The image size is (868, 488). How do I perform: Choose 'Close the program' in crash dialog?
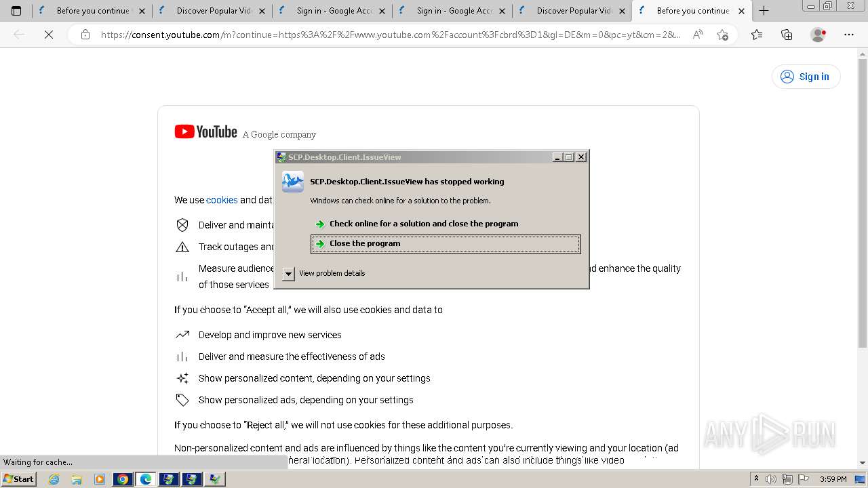446,244
